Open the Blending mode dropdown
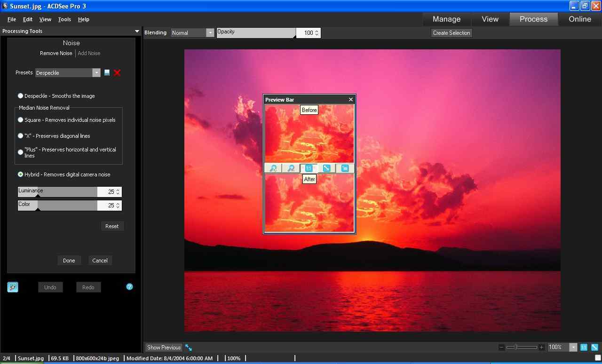This screenshot has width=602, height=364. point(210,32)
